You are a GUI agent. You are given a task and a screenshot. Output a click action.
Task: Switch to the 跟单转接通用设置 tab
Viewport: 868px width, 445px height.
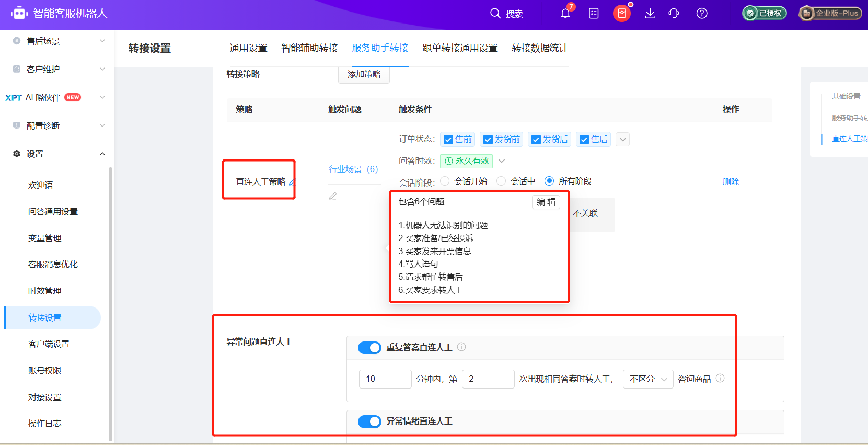coord(460,48)
